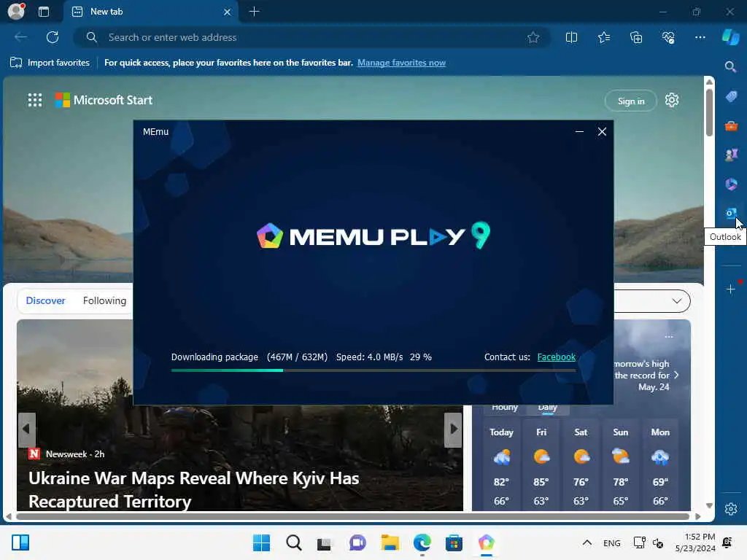Image resolution: width=747 pixels, height=560 pixels.
Task: Open the tab actions menu icon
Action: (43, 12)
